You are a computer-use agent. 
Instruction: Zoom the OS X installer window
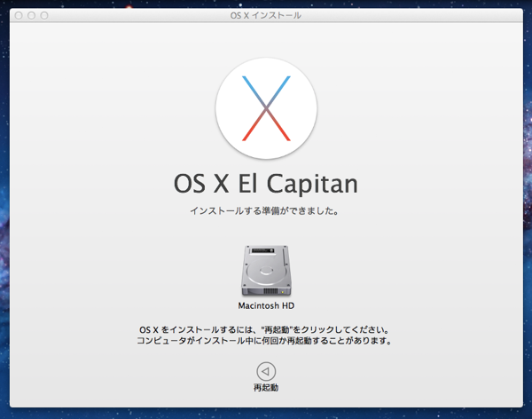pyautogui.click(x=44, y=15)
